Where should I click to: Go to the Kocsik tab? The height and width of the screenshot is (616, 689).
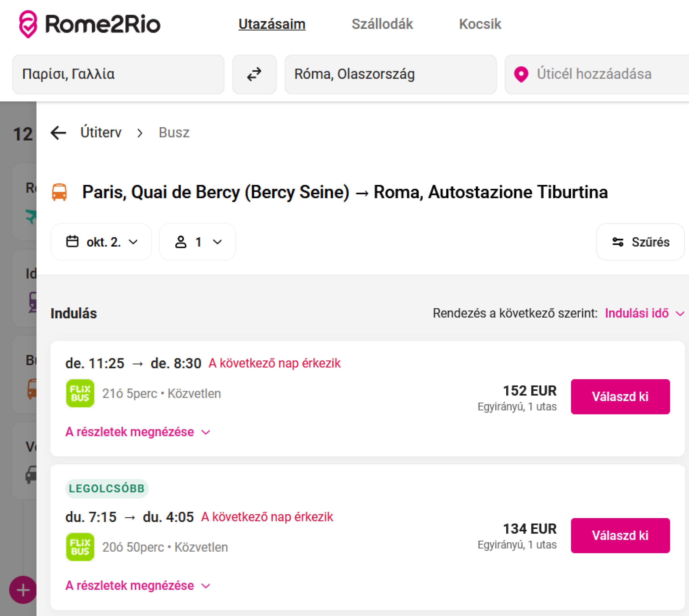click(480, 24)
